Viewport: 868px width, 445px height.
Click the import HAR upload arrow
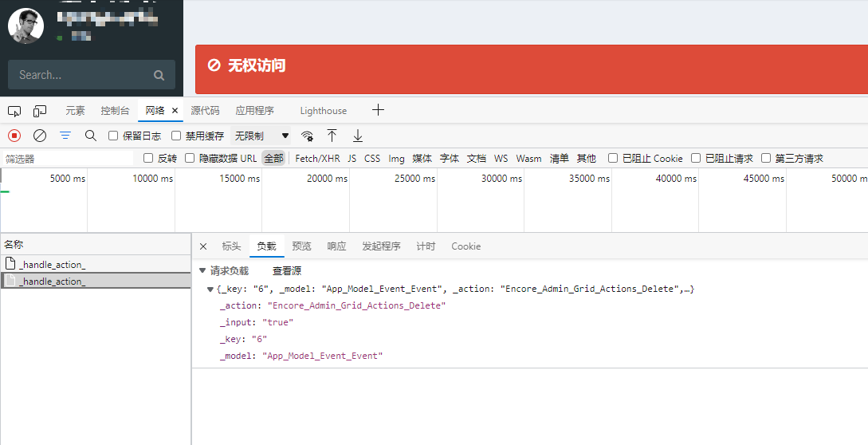point(332,136)
